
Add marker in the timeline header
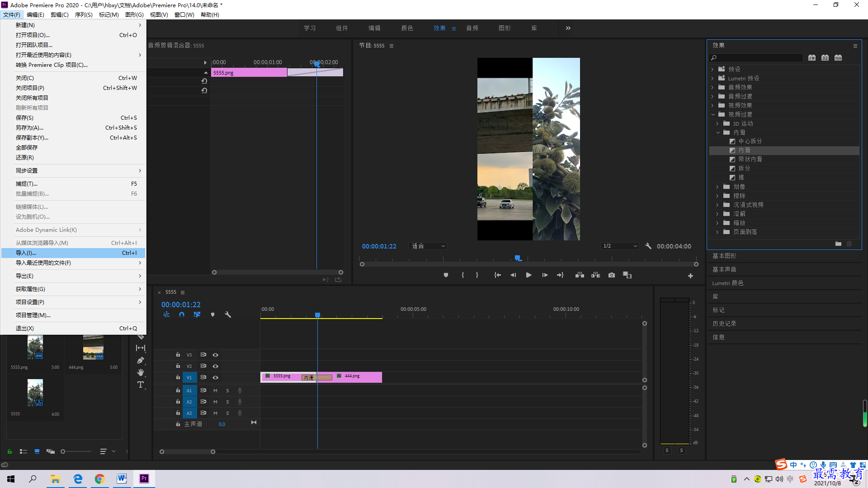tap(212, 314)
